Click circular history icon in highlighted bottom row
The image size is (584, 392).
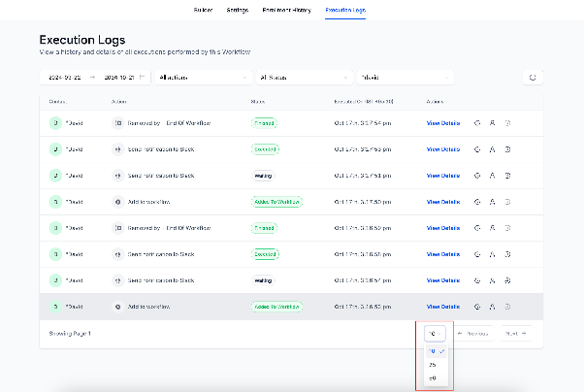pyautogui.click(x=477, y=307)
